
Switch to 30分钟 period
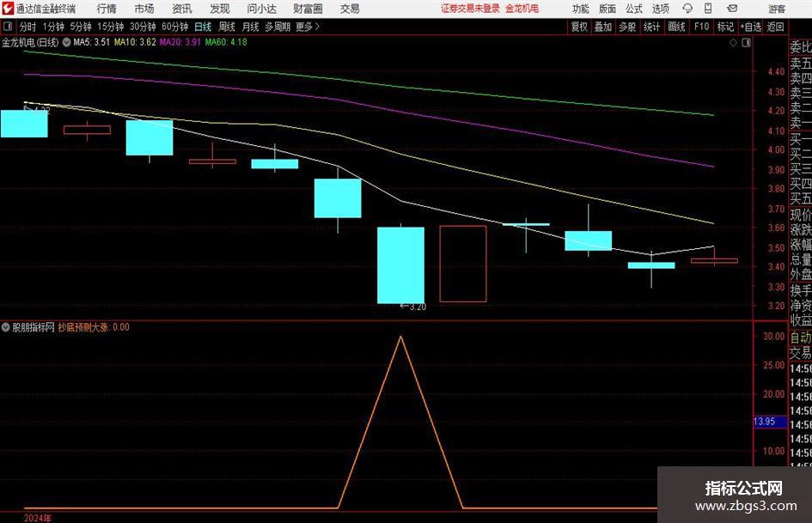(x=143, y=27)
